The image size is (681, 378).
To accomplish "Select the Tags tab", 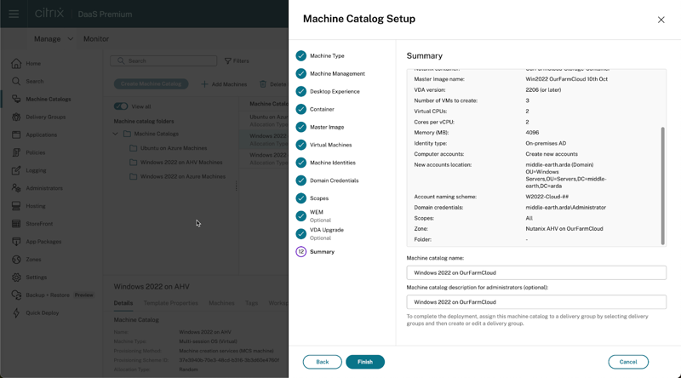I will click(x=251, y=303).
